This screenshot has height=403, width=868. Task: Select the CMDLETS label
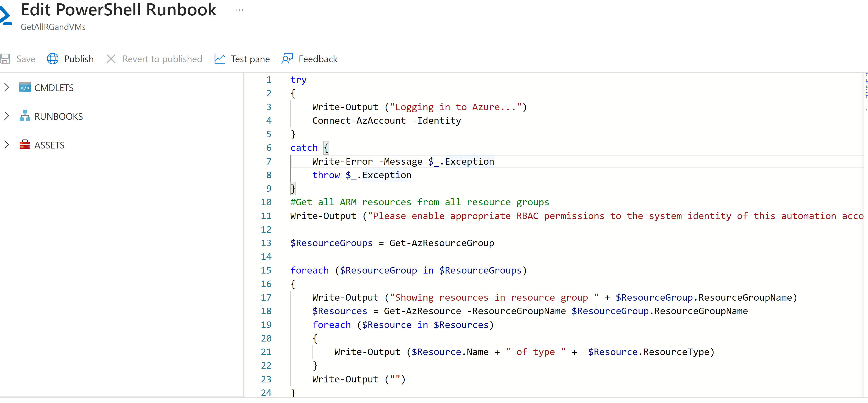click(54, 88)
